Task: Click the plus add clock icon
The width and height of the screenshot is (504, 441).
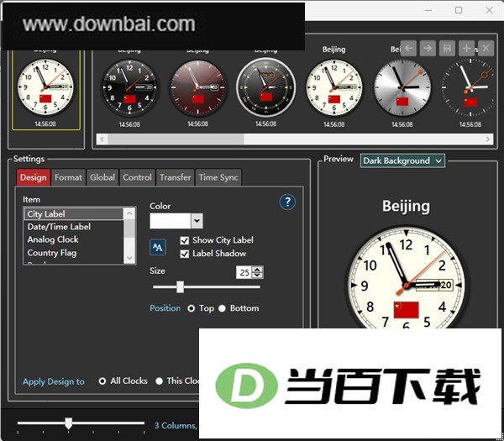Action: (466, 48)
